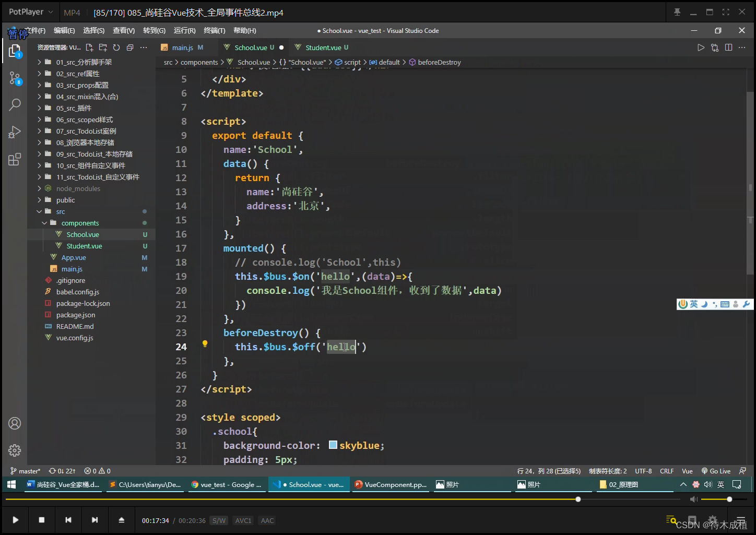756x535 pixels.
Task: Expand the 07_src_TodoList案例 folder
Action: coord(86,131)
